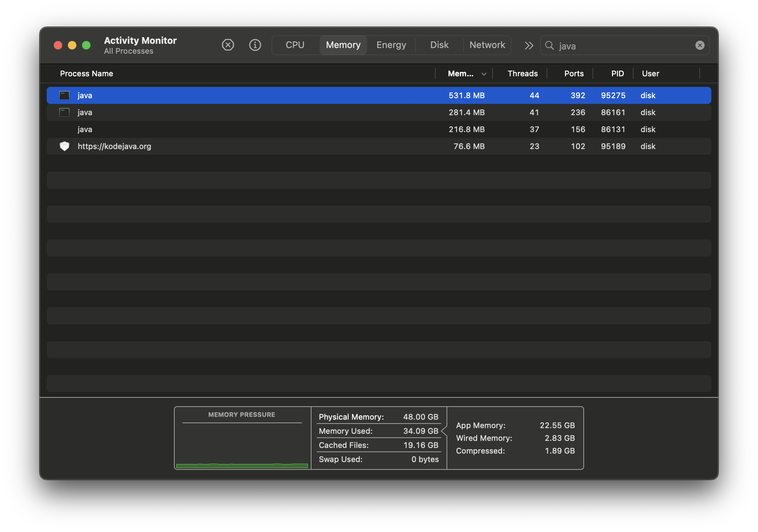Viewport: 758px width, 532px height.
Task: Sort by the Threads column header
Action: 522,73
